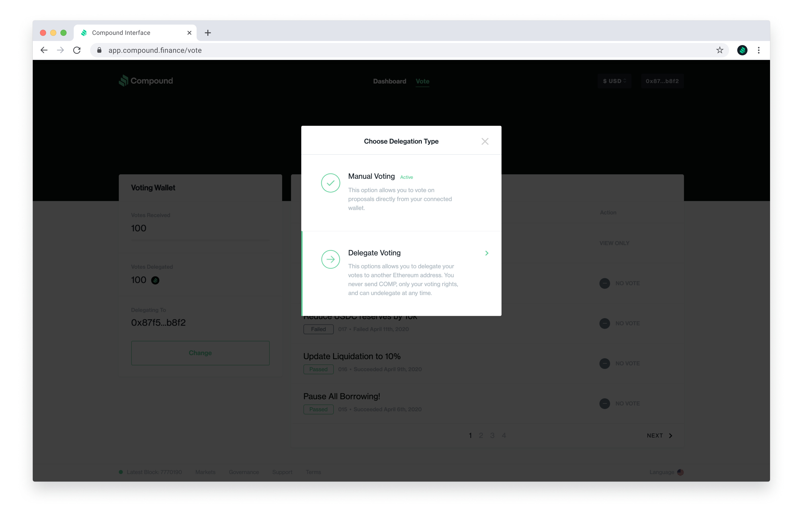812x519 pixels.
Task: Click the COMP token icon beside Votes Delegated
Action: click(x=155, y=280)
